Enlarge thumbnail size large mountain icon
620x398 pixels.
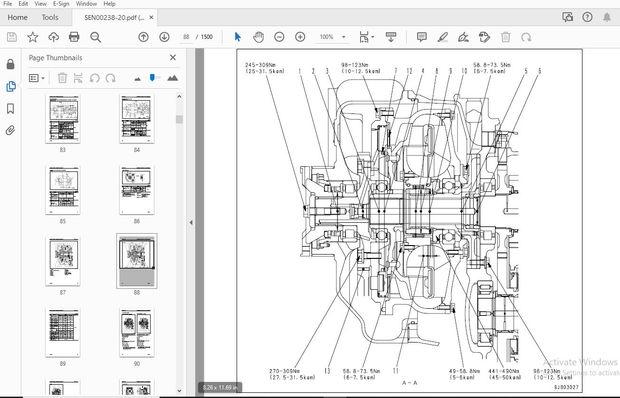coord(172,78)
